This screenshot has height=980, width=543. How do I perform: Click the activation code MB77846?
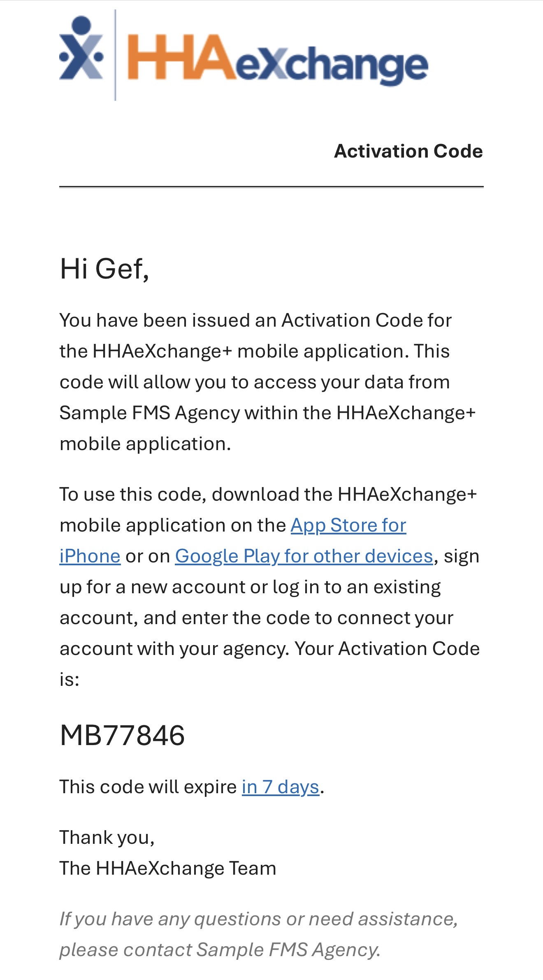(x=122, y=736)
